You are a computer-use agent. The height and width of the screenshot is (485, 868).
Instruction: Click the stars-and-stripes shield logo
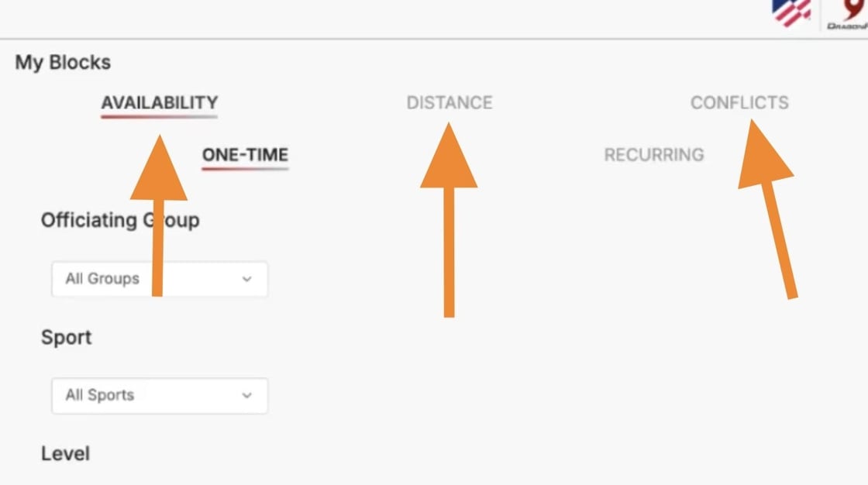[790, 12]
